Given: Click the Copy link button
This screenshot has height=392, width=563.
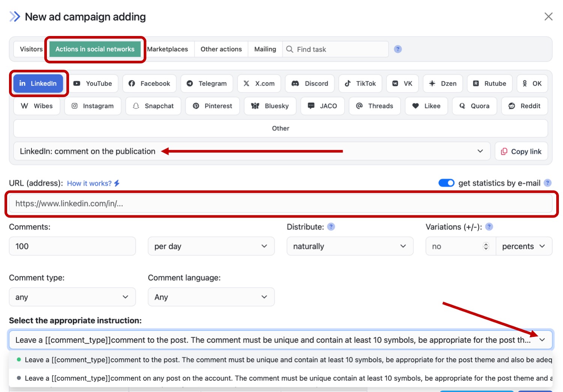Looking at the screenshot, I should pos(521,151).
